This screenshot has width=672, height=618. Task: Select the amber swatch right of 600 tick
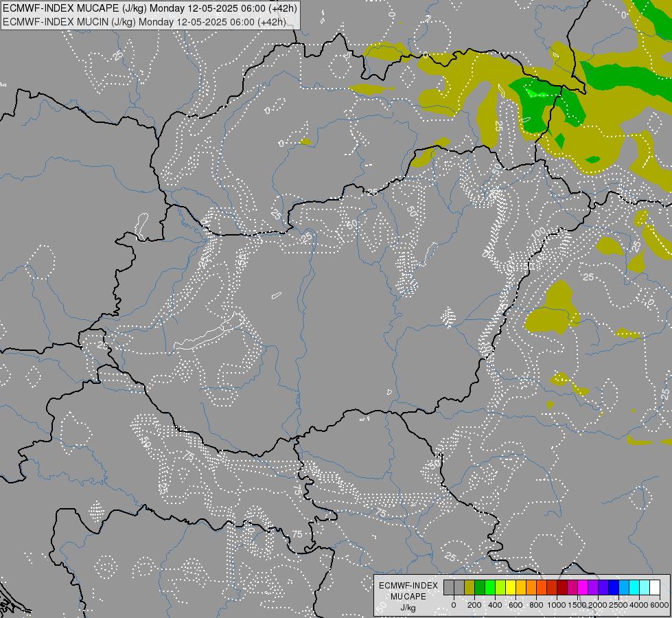(521, 588)
